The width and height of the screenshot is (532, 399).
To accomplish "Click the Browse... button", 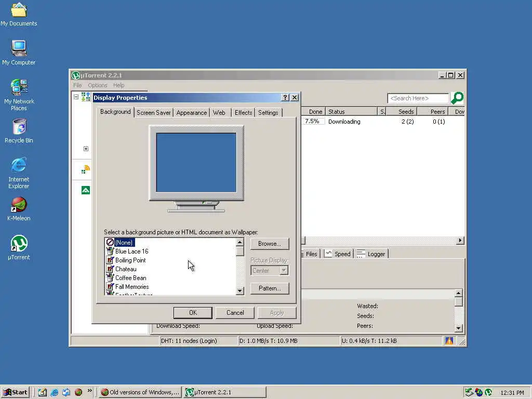I will [x=270, y=244].
